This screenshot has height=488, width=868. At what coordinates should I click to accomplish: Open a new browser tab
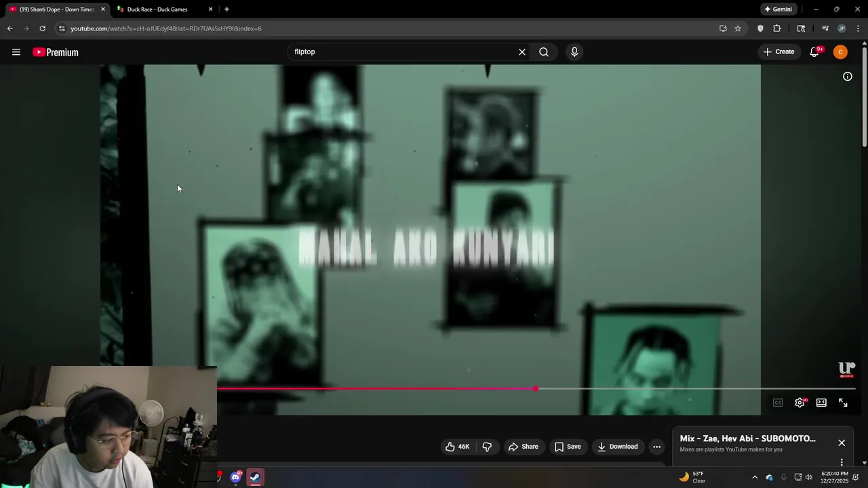coord(226,9)
